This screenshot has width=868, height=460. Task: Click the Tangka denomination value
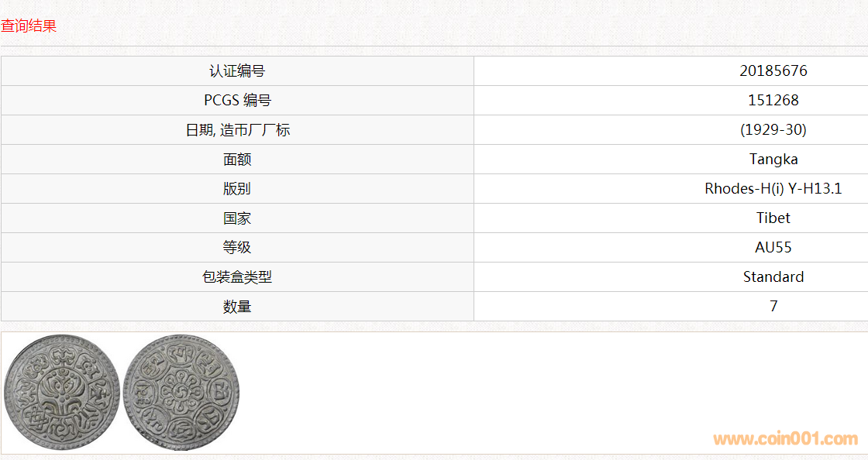pyautogui.click(x=773, y=160)
